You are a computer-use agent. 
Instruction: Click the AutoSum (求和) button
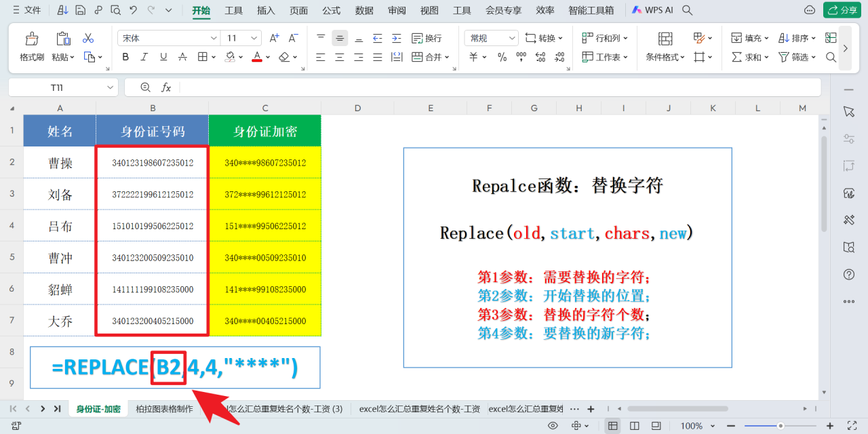tap(749, 57)
